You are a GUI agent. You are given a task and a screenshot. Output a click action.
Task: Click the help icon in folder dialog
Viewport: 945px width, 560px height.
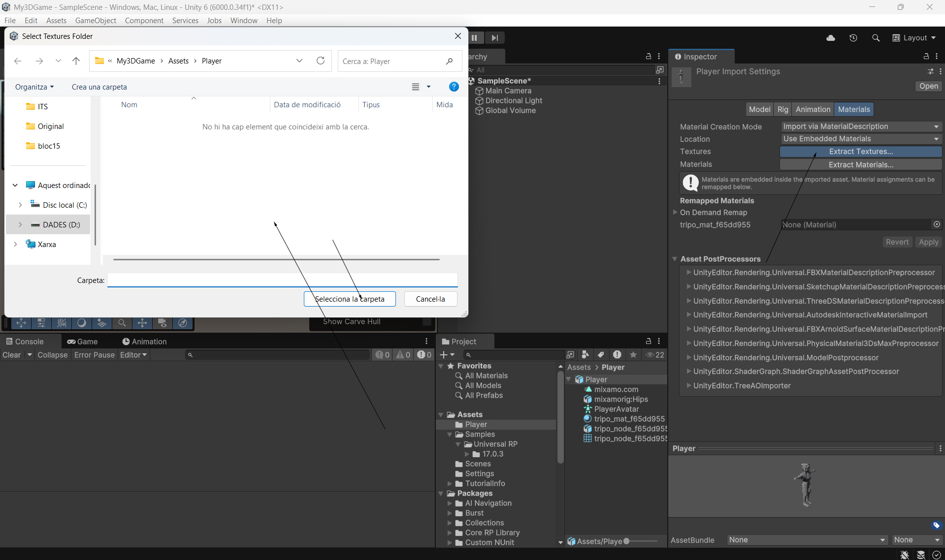[454, 87]
